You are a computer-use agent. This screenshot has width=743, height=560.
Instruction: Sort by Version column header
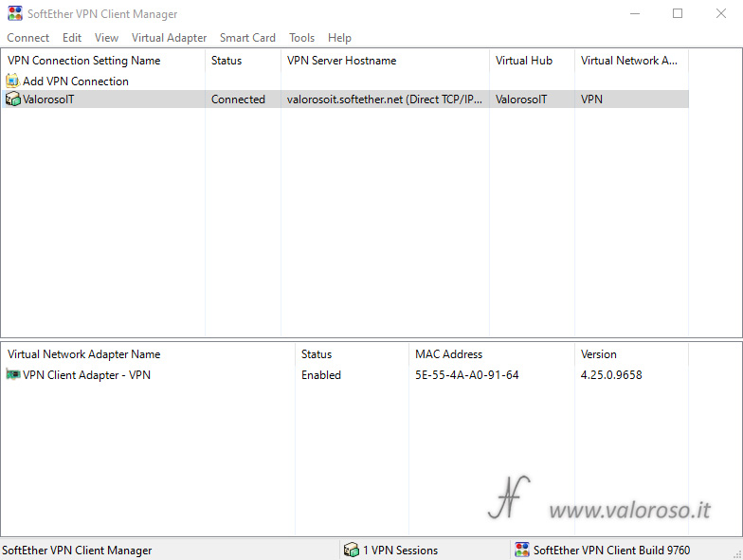pyautogui.click(x=631, y=354)
